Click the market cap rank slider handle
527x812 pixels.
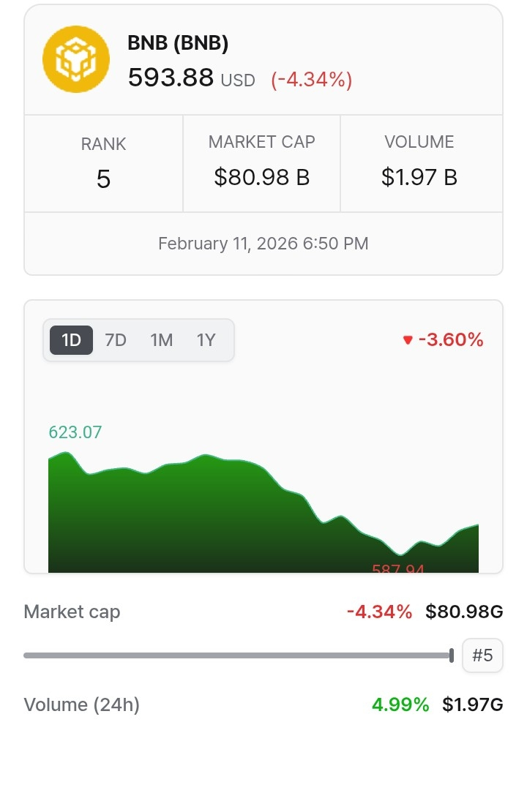pos(452,655)
